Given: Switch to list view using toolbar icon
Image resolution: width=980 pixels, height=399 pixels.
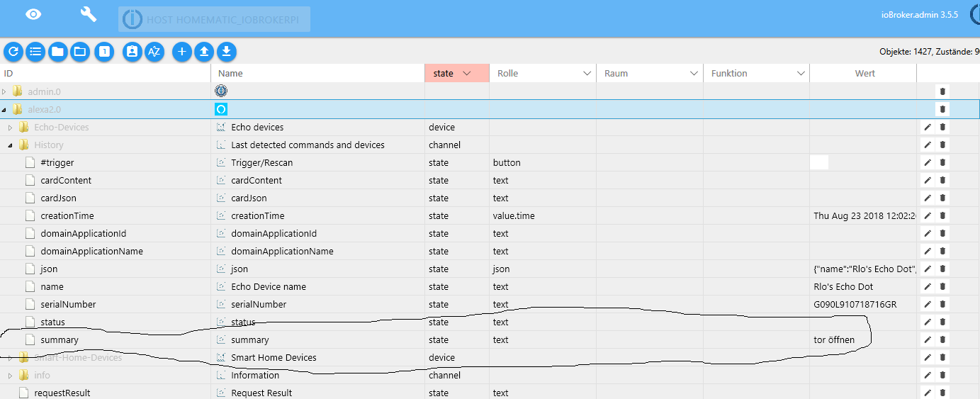Looking at the screenshot, I should [35, 52].
